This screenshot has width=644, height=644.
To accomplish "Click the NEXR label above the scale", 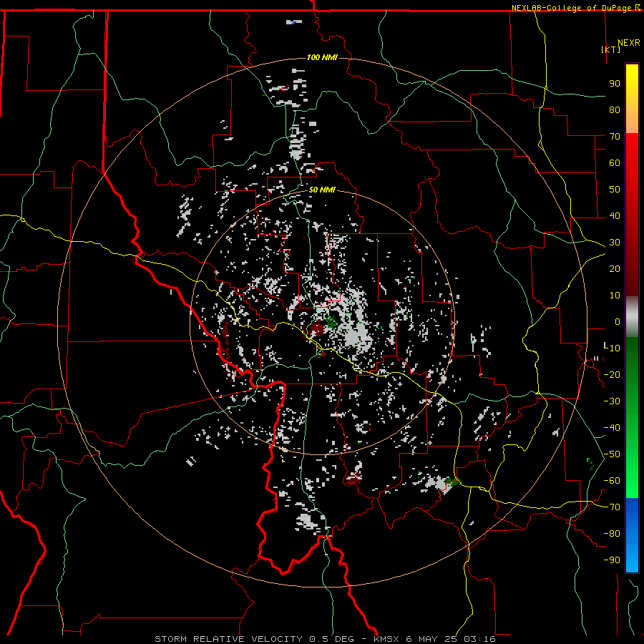I will tap(629, 43).
